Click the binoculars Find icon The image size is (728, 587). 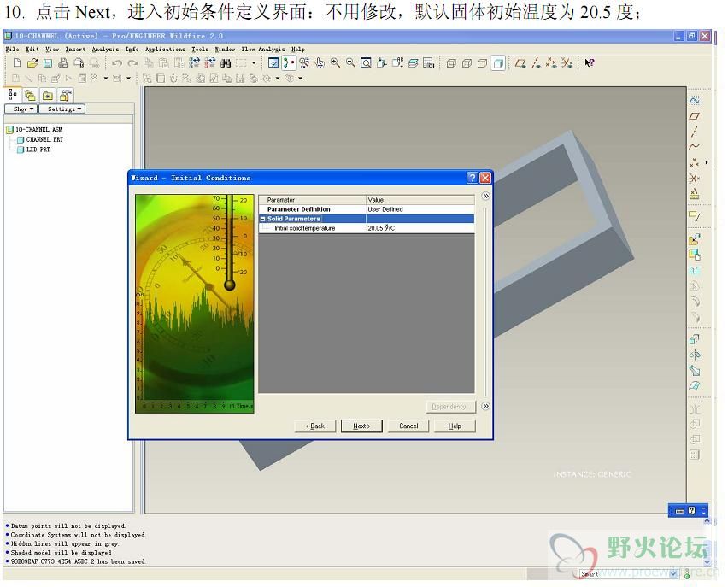(x=226, y=62)
